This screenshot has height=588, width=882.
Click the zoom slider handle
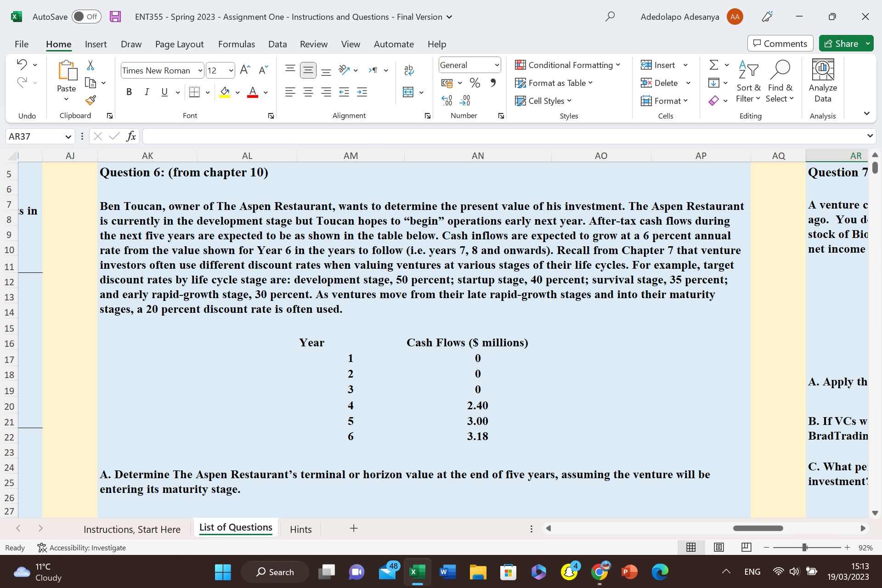click(x=804, y=547)
